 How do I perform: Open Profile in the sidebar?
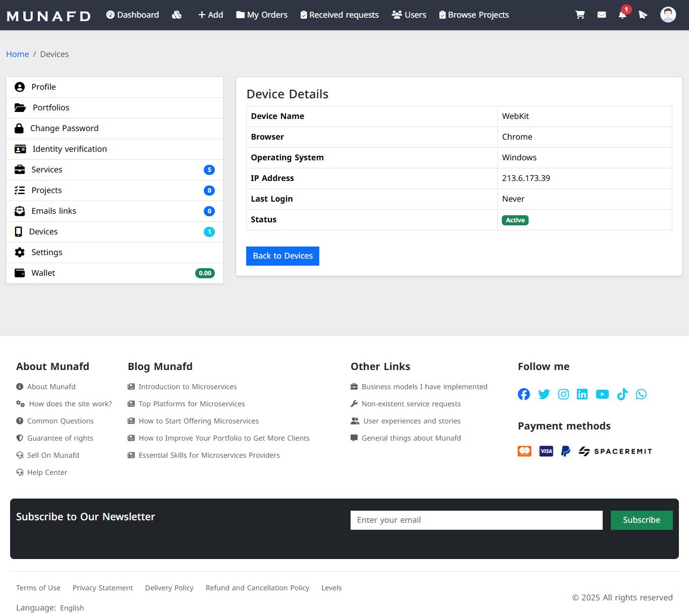click(114, 87)
